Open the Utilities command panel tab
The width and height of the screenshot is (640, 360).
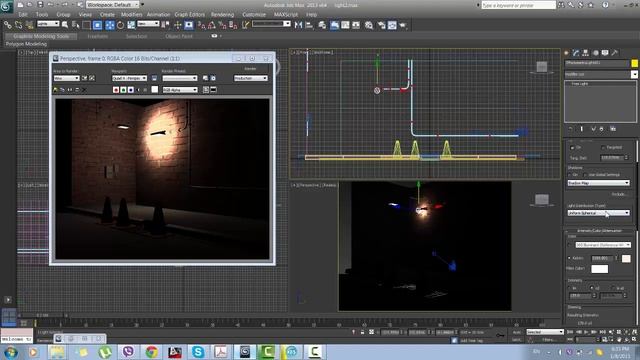pyautogui.click(x=615, y=53)
